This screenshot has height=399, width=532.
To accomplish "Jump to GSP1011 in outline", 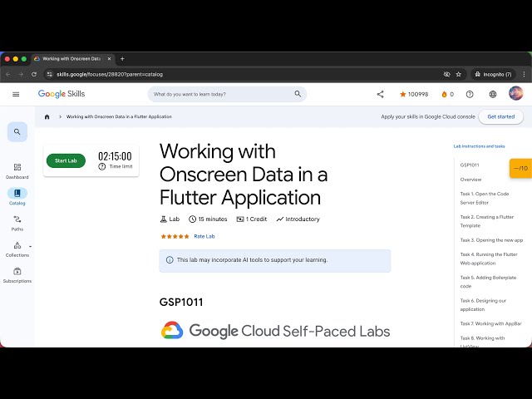I will click(470, 165).
